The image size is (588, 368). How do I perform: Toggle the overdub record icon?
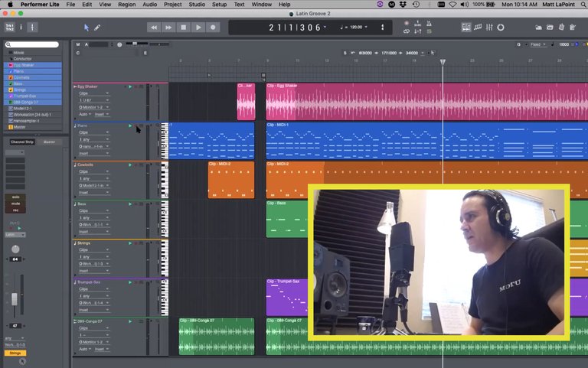coord(407,23)
